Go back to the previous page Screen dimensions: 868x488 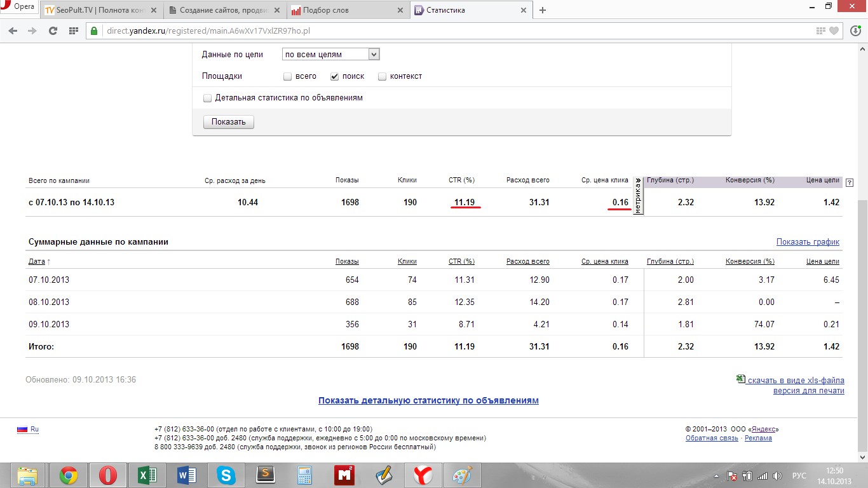coord(13,30)
